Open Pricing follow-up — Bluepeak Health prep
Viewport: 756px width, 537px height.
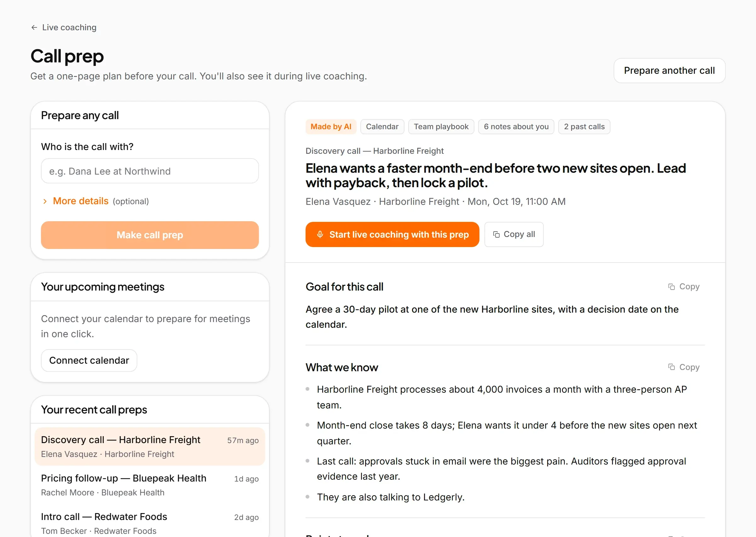[150, 485]
